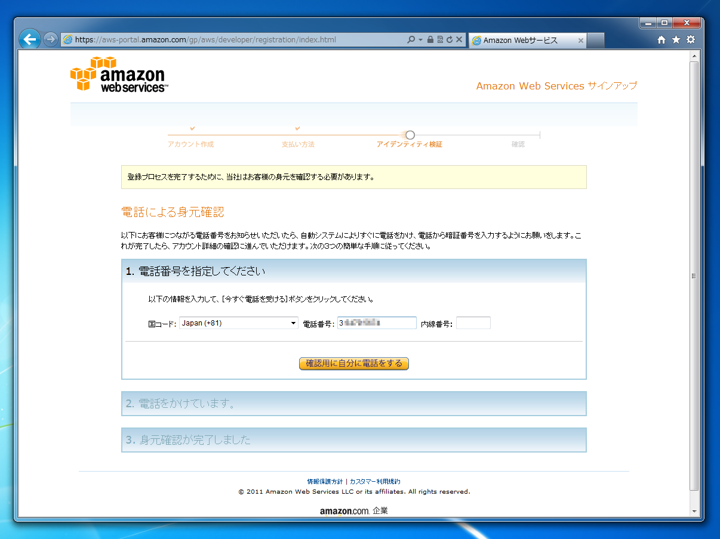Expand section 2. 電話をかけています
Image resolution: width=720 pixels, height=539 pixels.
coord(354,404)
